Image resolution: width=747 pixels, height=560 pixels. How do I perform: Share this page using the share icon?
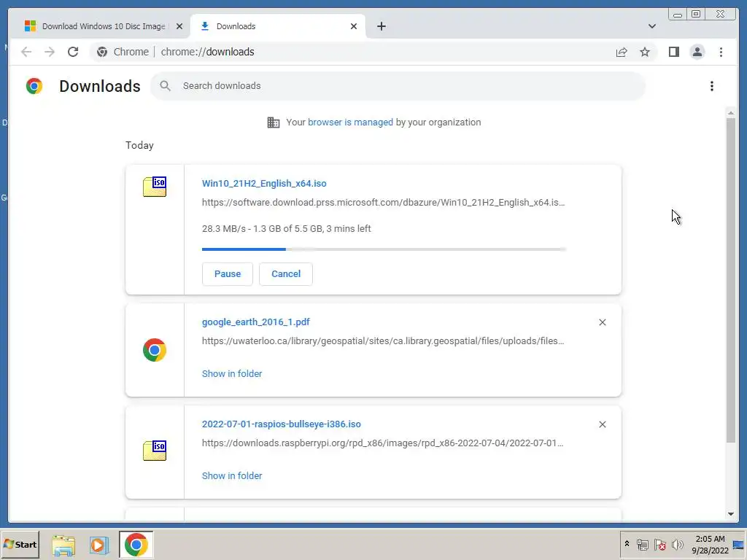coord(622,52)
